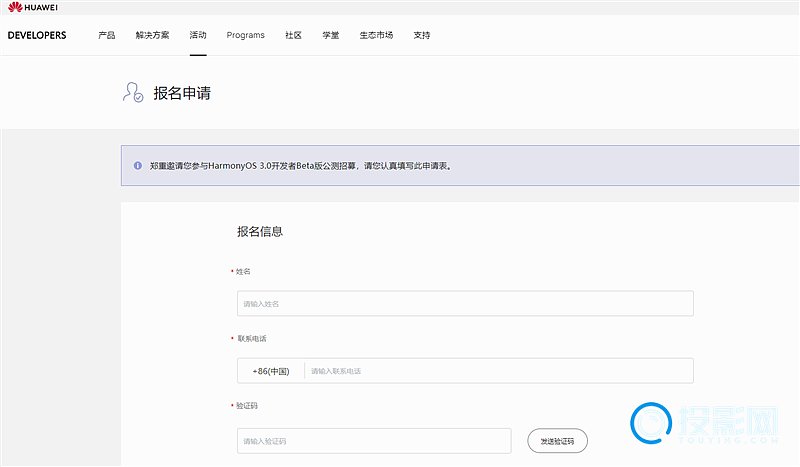The width and height of the screenshot is (800, 467).
Task: Click the 联系电话 phone number field
Action: click(x=497, y=371)
